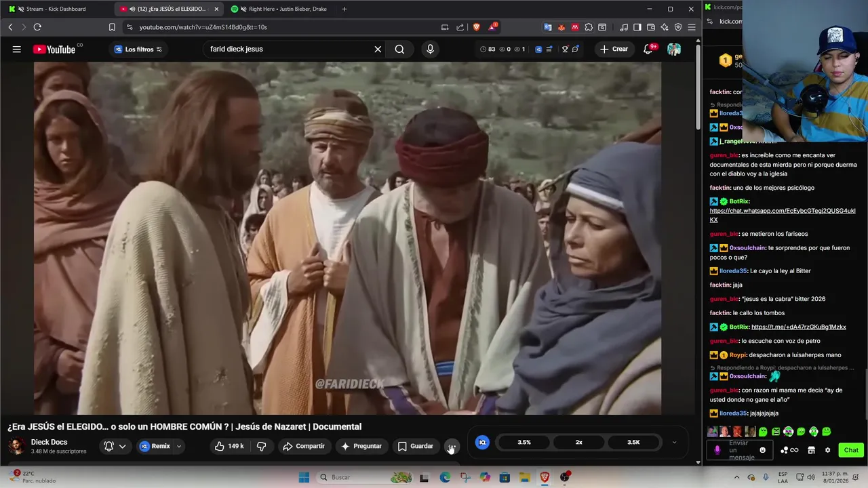Open Brave Leo AI sparkle icon
Image resolution: width=868 pixels, height=488 pixels.
[x=665, y=27]
